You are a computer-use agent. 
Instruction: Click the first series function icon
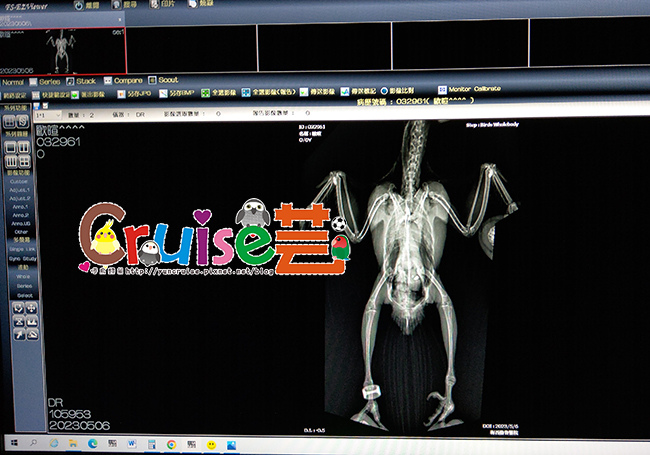pos(10,121)
